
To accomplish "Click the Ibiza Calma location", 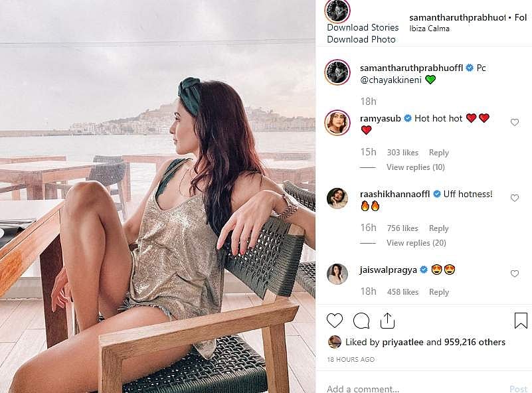I will coord(429,29).
